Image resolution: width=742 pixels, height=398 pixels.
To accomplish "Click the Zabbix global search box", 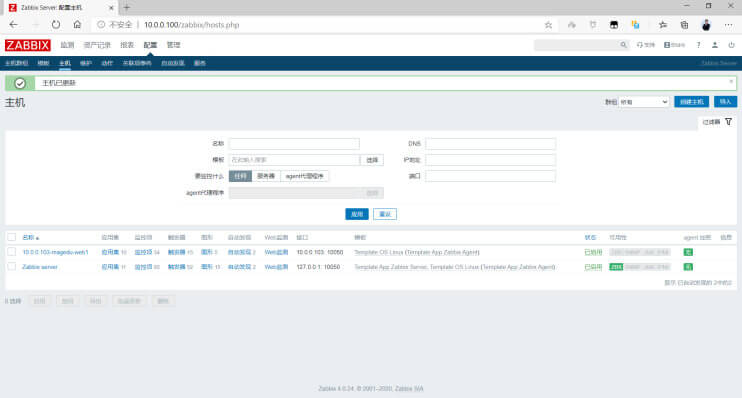I will point(576,45).
